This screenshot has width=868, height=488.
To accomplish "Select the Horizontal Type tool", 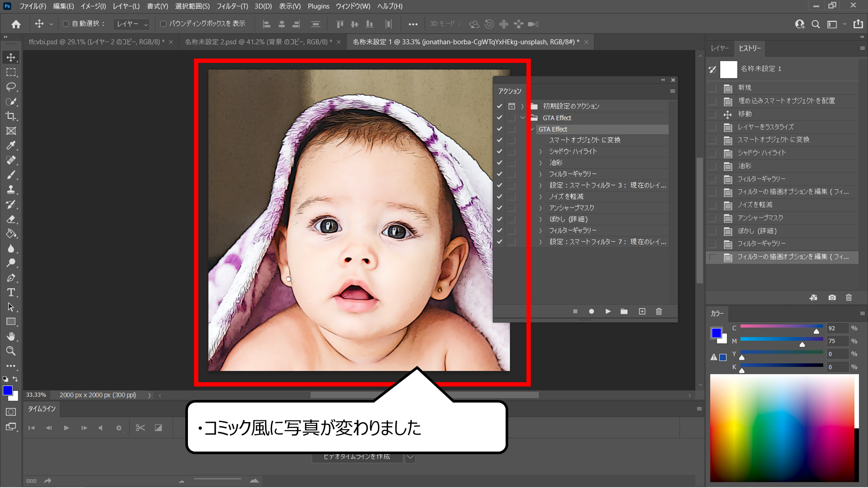I will coord(11,292).
